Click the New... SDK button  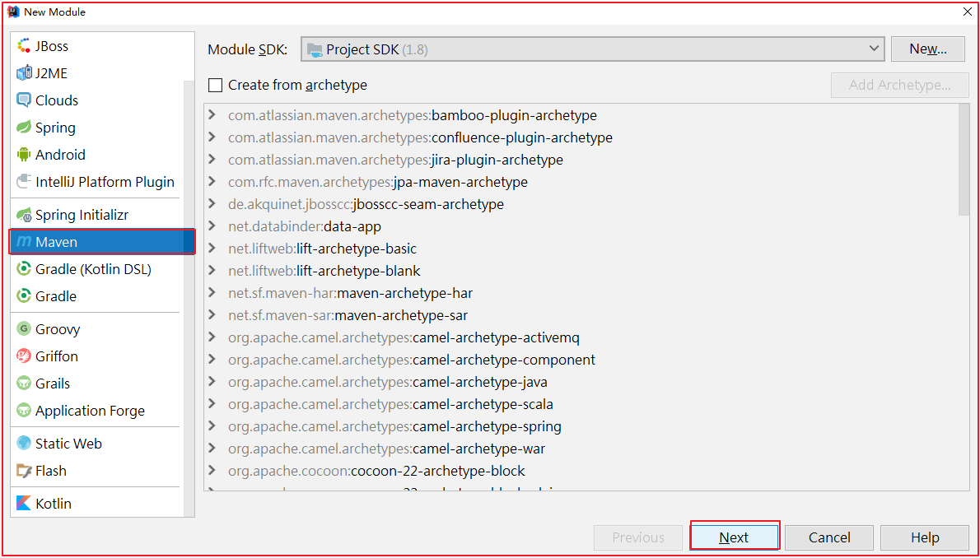click(x=927, y=49)
